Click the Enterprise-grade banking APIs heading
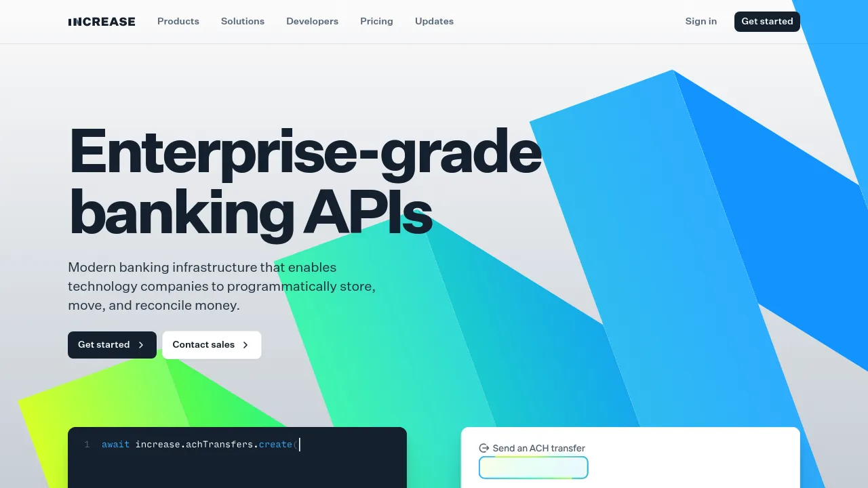This screenshot has height=488, width=868. pyautogui.click(x=305, y=182)
